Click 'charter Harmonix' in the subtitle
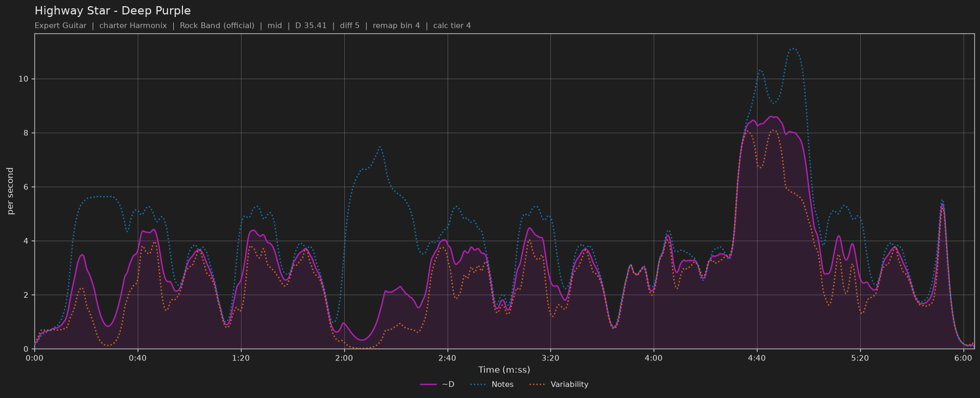Image resolution: width=980 pixels, height=398 pixels. point(133,26)
